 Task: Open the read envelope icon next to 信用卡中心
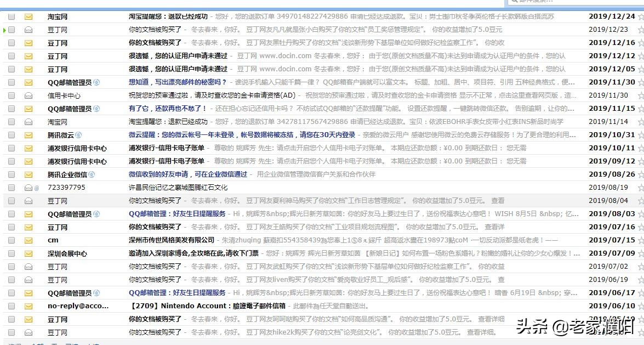click(x=29, y=95)
